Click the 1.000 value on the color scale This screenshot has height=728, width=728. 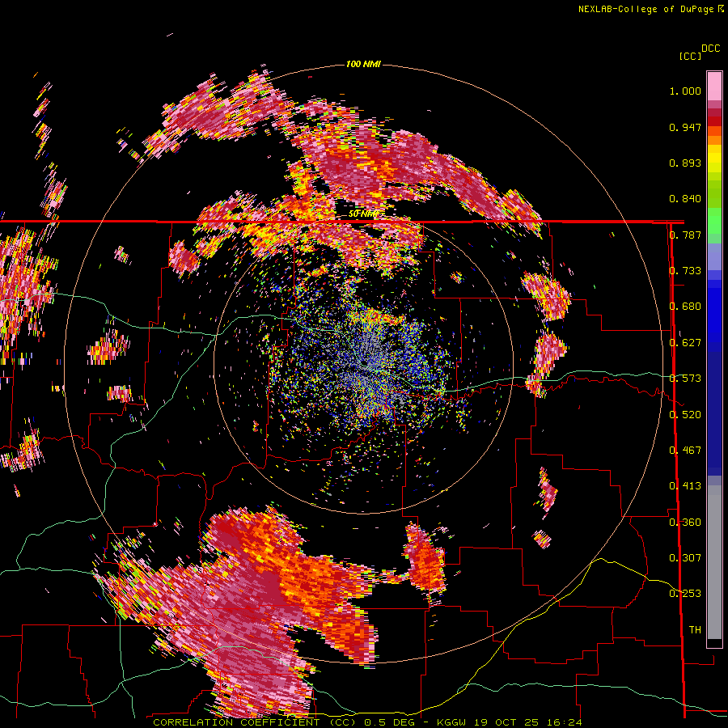click(685, 91)
